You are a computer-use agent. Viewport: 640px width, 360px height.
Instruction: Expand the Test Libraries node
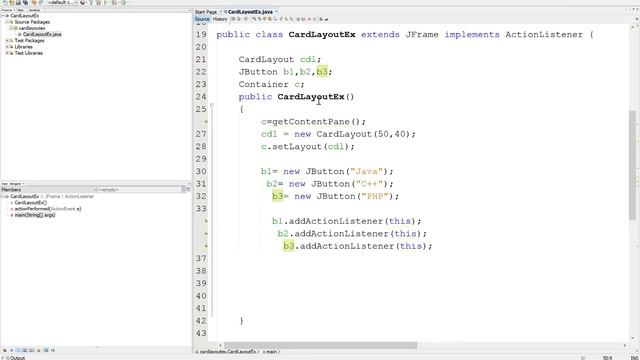[x=7, y=53]
